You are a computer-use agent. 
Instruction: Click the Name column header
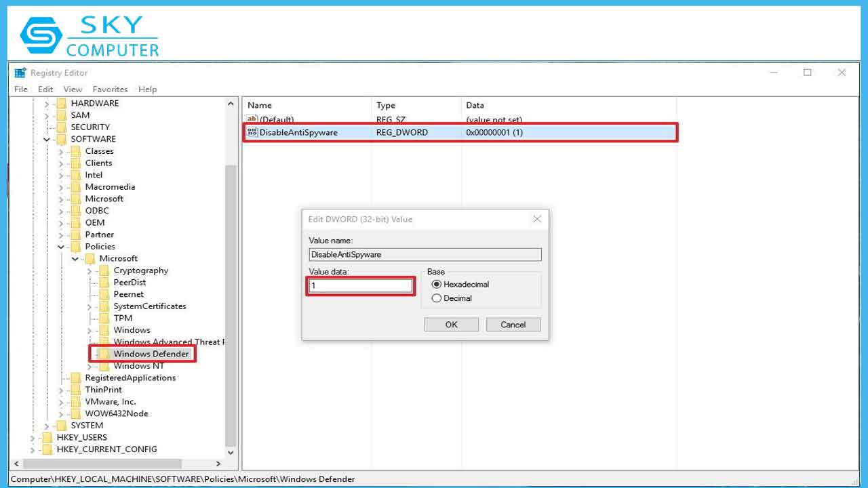point(307,105)
